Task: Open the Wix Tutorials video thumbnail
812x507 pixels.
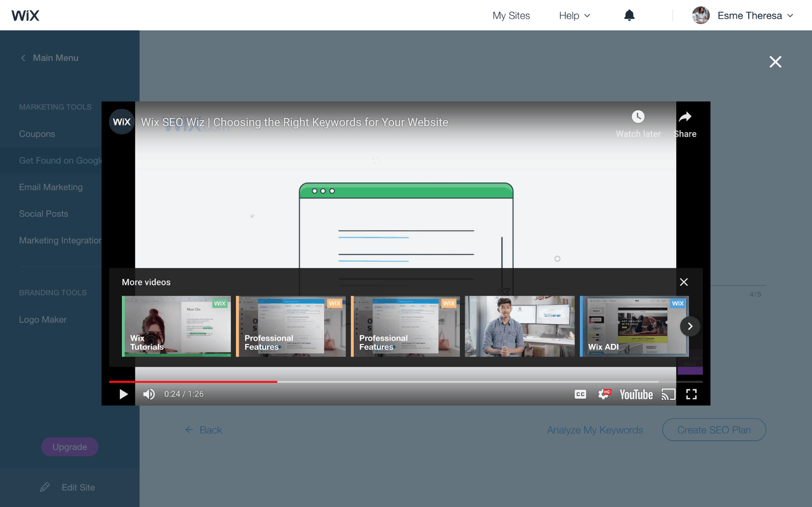Action: (x=176, y=326)
